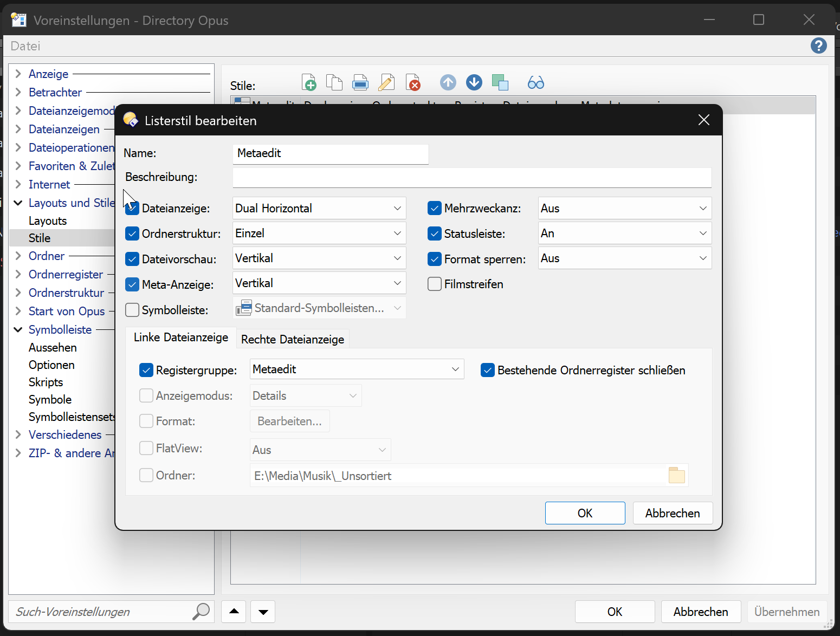Enable the Symbolleiste checkbox
The width and height of the screenshot is (840, 636).
(132, 310)
